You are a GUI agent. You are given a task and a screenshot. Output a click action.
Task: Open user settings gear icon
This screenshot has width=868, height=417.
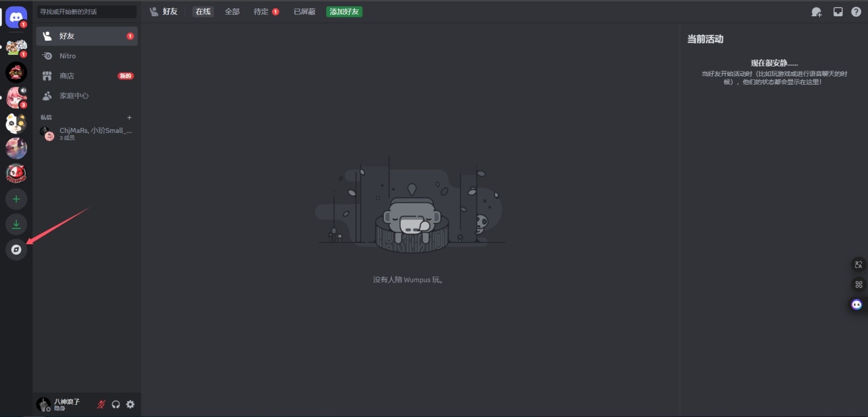click(130, 404)
